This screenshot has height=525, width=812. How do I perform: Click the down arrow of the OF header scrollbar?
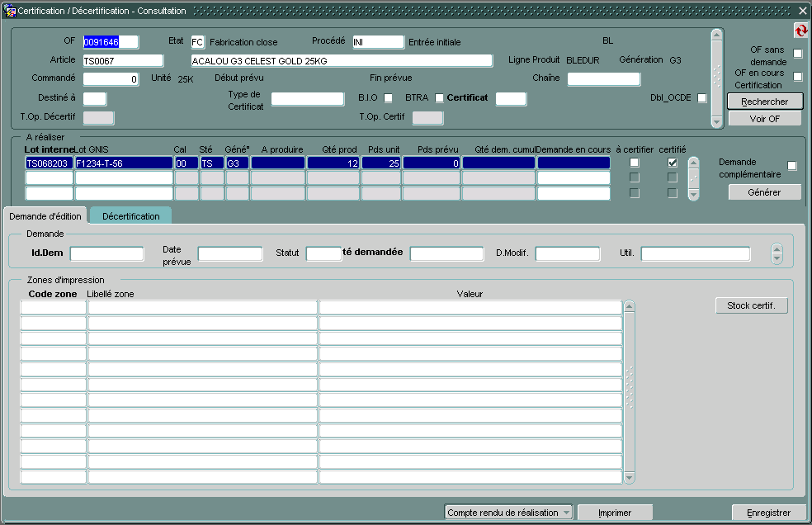717,121
